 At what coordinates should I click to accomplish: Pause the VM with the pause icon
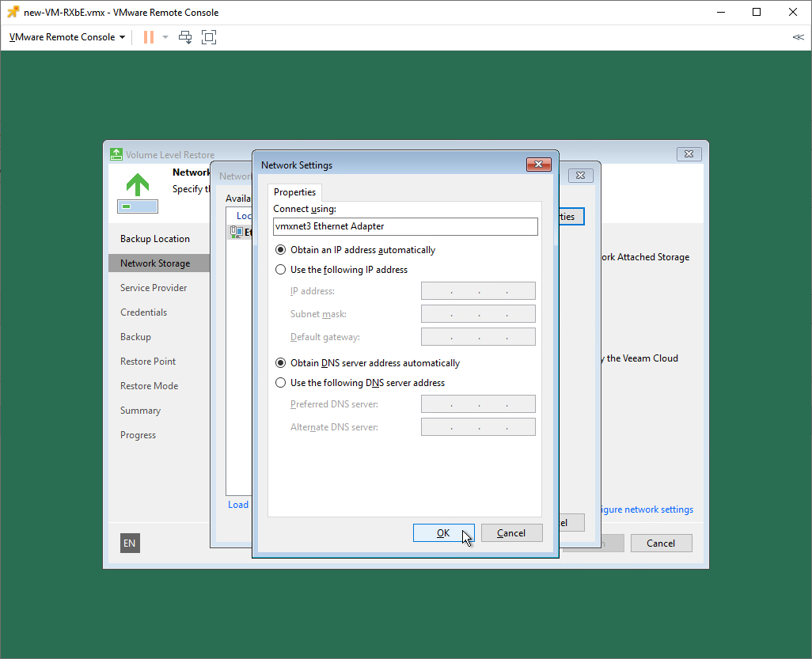pos(149,37)
